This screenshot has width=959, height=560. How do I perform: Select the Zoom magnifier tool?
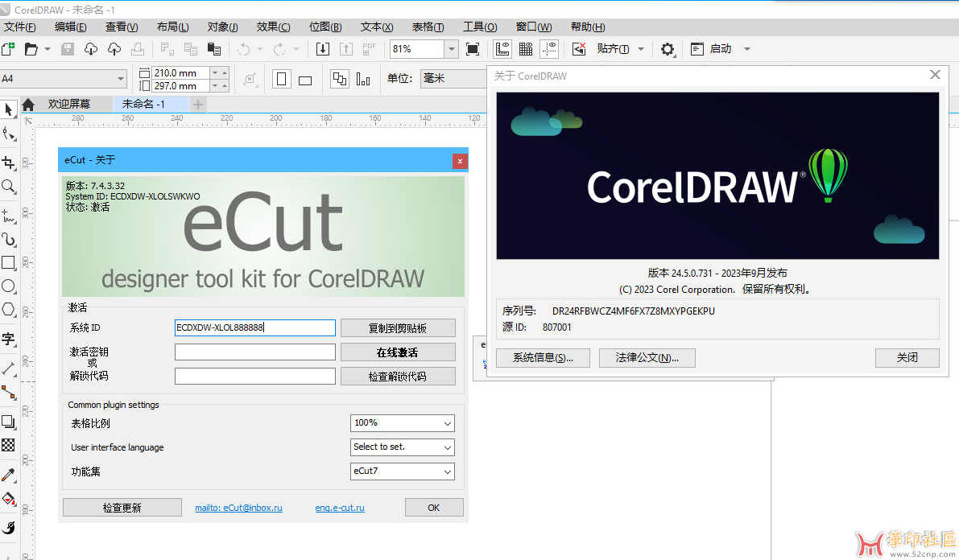[x=9, y=187]
